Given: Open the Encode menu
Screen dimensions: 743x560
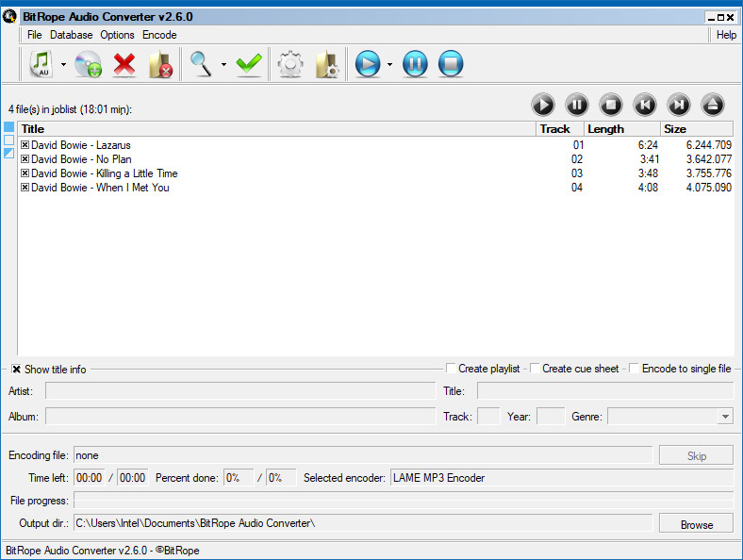Looking at the screenshot, I should [x=159, y=35].
